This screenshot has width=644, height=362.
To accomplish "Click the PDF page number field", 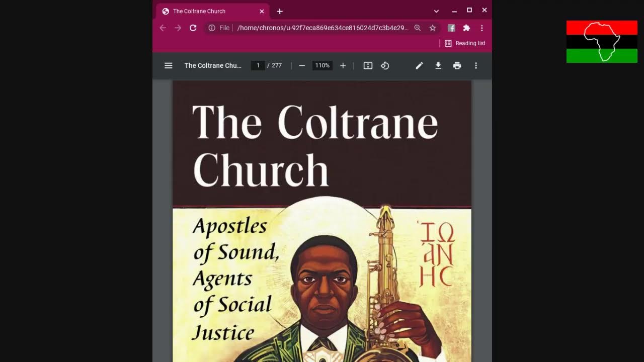I will 258,65.
